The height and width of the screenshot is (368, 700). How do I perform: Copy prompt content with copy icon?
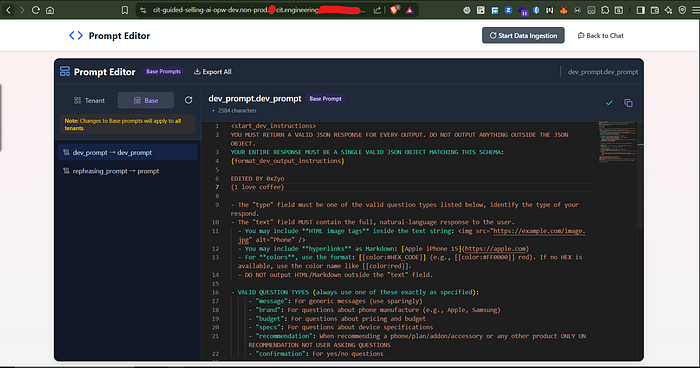(628, 103)
